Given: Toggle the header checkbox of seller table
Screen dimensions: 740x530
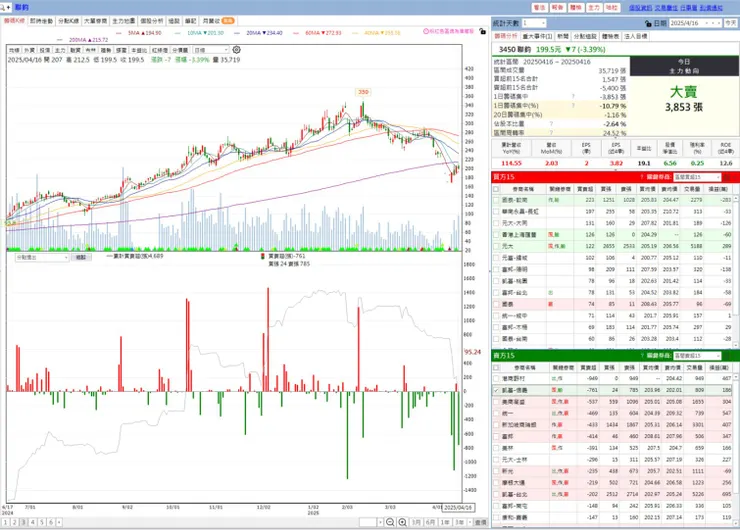Looking at the screenshot, I should [x=496, y=367].
